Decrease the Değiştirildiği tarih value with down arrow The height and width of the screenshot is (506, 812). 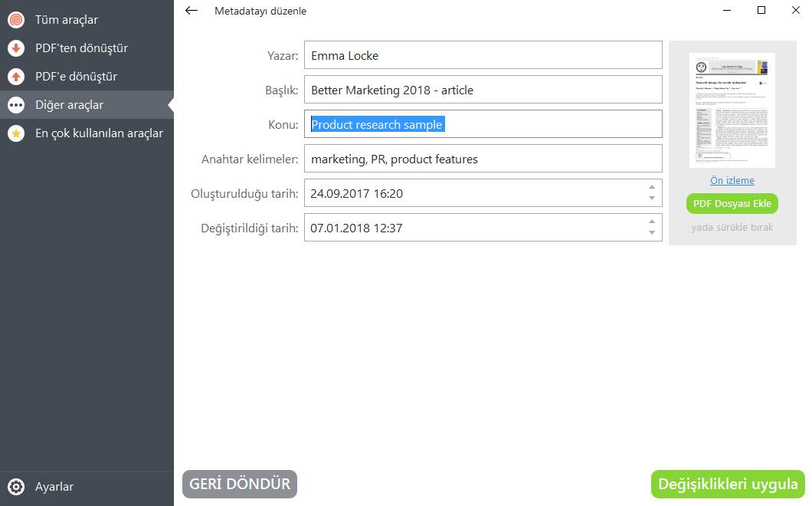tap(652, 233)
